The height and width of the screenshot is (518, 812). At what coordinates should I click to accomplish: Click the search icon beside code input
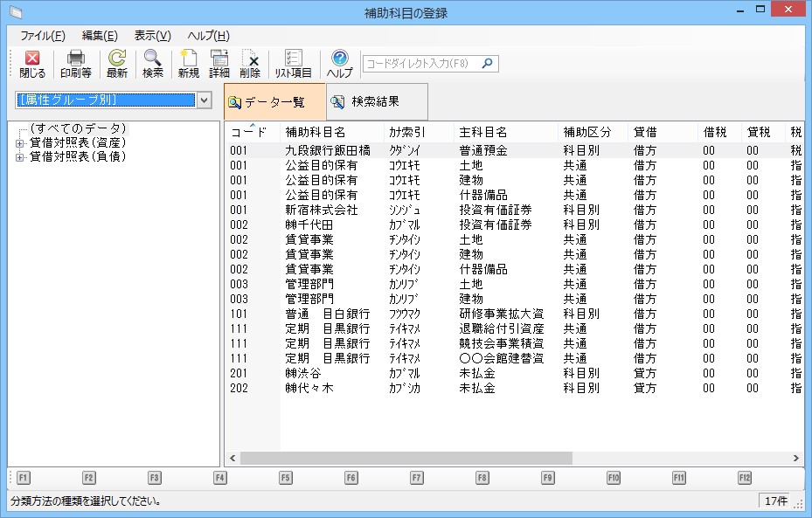pyautogui.click(x=488, y=63)
